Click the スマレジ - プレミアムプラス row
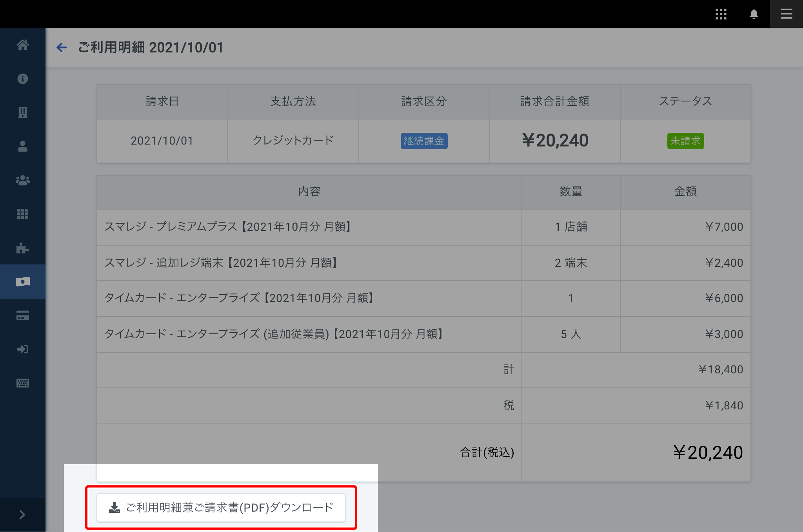 [x=423, y=227]
